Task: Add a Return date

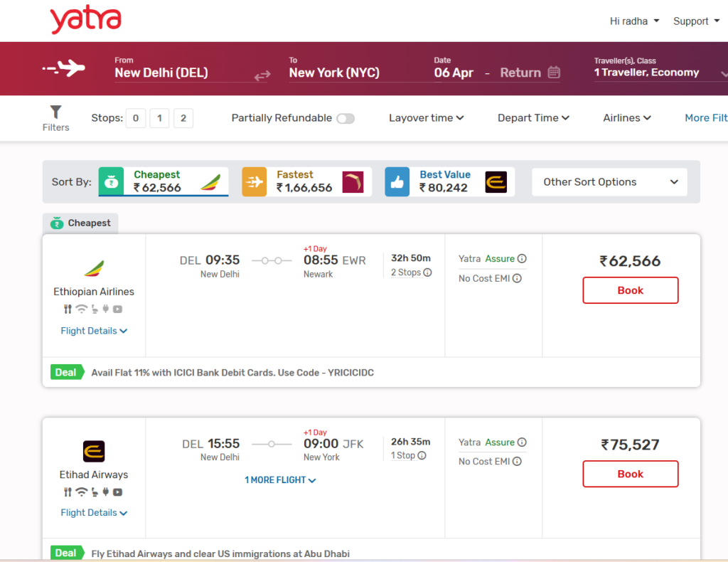Action: coord(520,73)
